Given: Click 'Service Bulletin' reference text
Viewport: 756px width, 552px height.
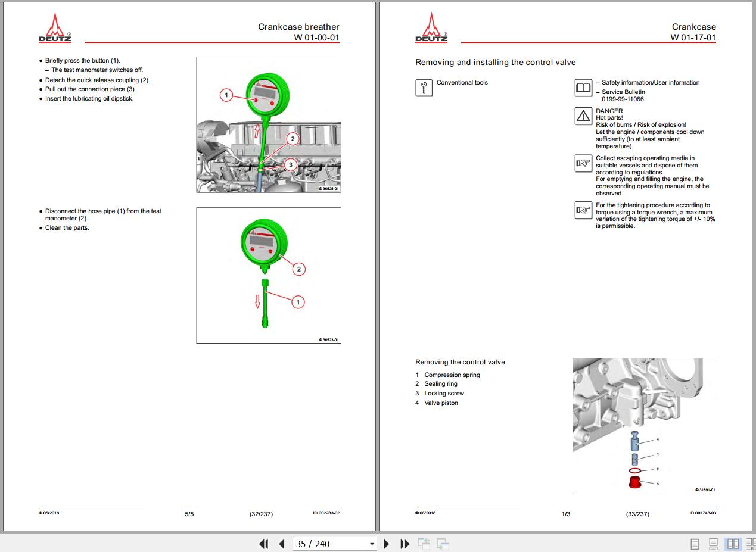Looking at the screenshot, I should pyautogui.click(x=623, y=92).
